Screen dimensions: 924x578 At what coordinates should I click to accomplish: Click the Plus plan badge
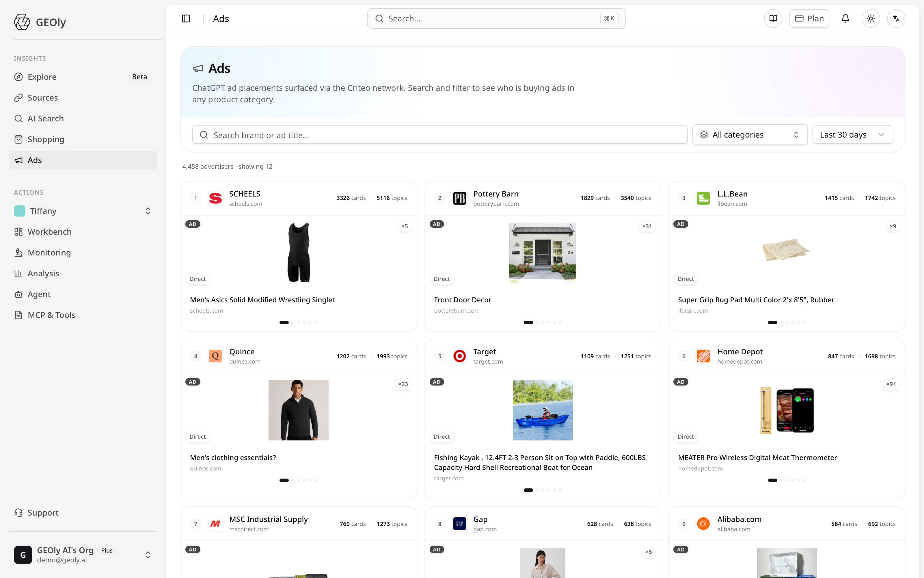(x=107, y=551)
